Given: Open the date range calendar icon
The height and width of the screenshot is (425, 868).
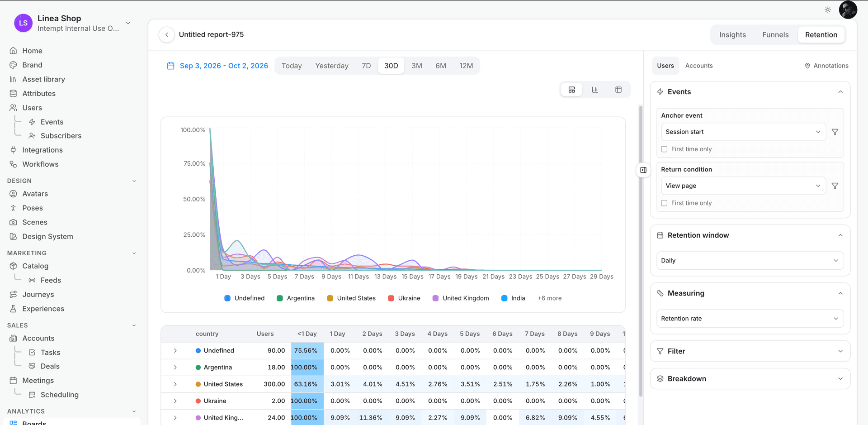Looking at the screenshot, I should click(x=170, y=66).
